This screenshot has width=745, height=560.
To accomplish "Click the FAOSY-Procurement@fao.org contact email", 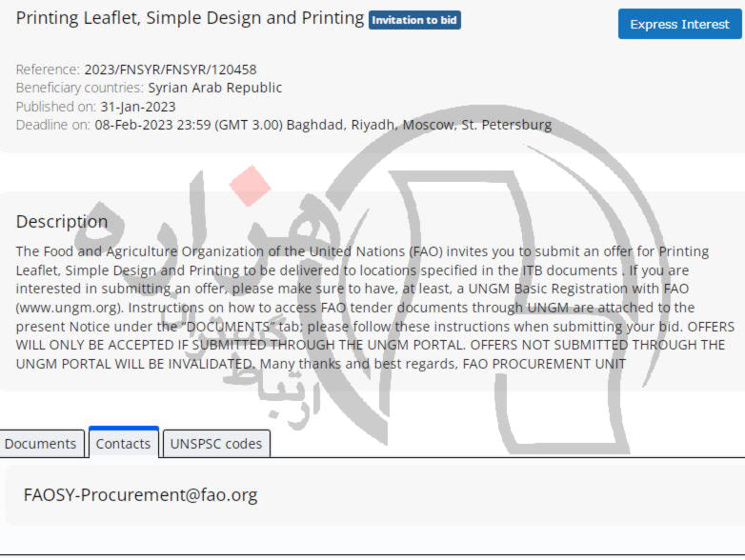I will tap(141, 495).
